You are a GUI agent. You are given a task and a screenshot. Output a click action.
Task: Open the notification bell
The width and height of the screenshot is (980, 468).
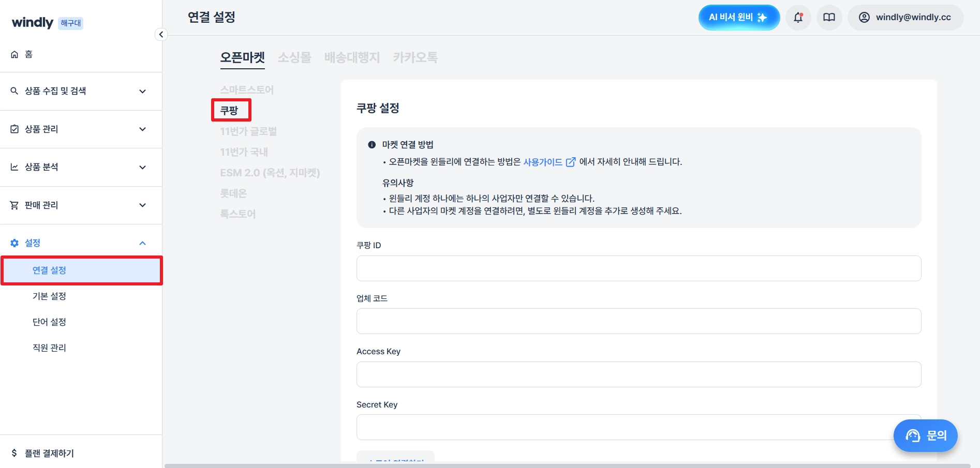click(798, 18)
